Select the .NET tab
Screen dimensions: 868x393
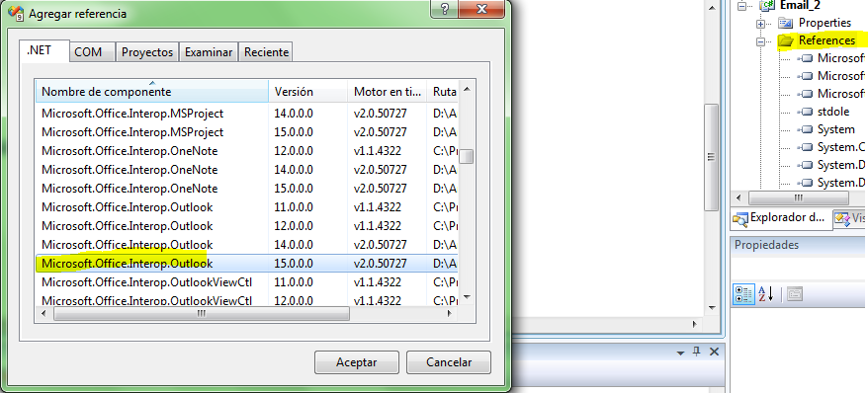(x=44, y=50)
